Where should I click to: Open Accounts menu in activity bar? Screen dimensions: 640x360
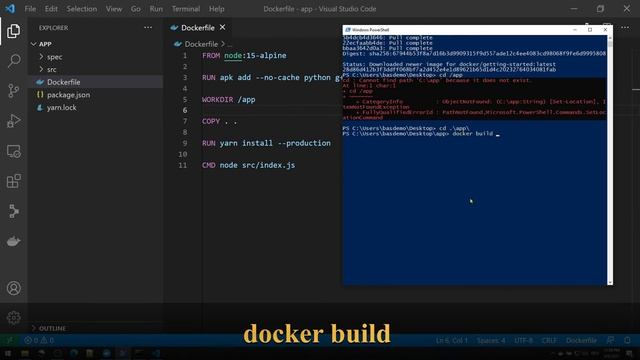point(13,288)
